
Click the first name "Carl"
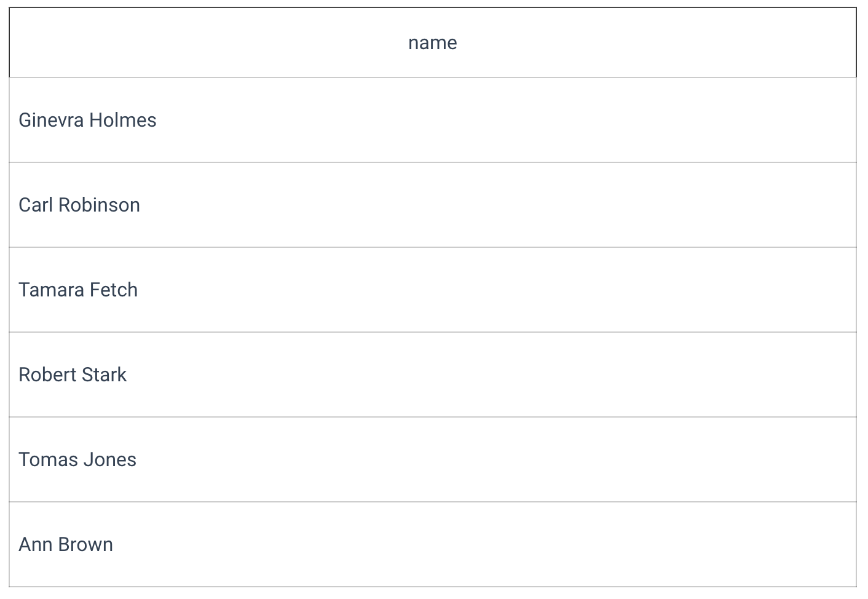coord(36,205)
